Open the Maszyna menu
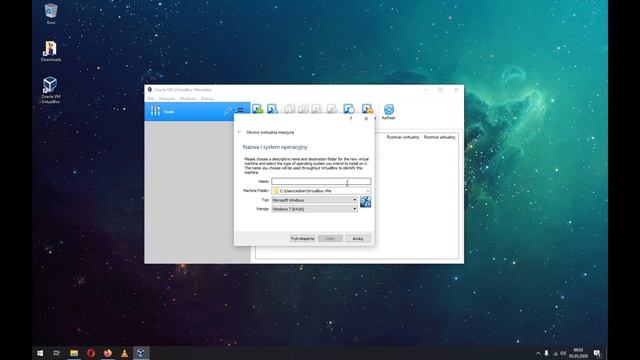640x360 pixels. click(x=167, y=99)
